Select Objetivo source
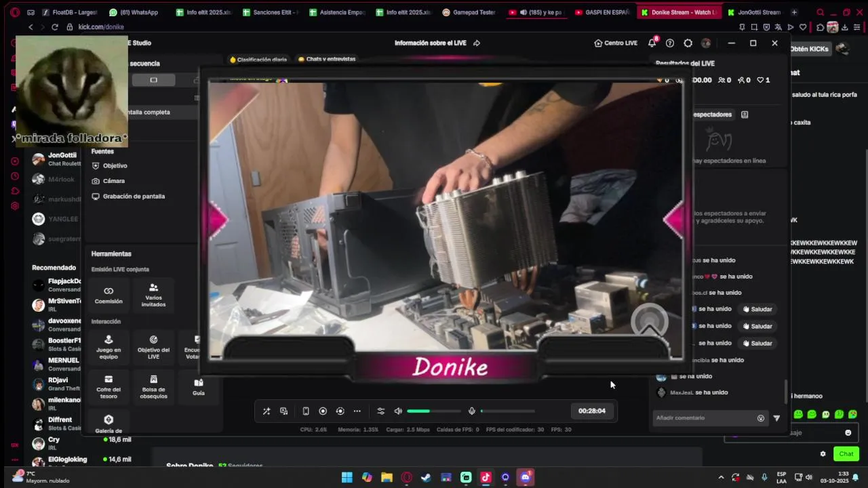The width and height of the screenshot is (868, 488). (110, 165)
